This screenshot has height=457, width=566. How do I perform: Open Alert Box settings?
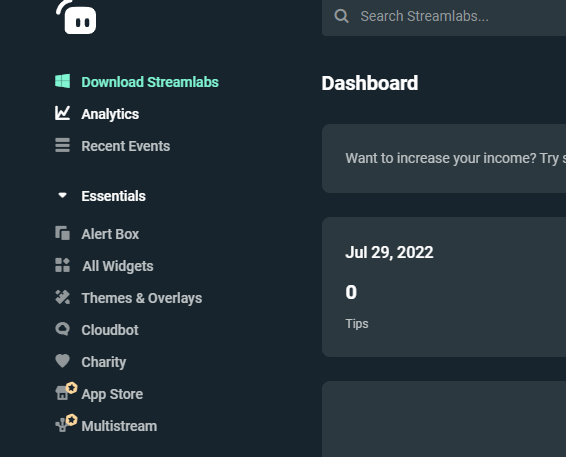(110, 234)
